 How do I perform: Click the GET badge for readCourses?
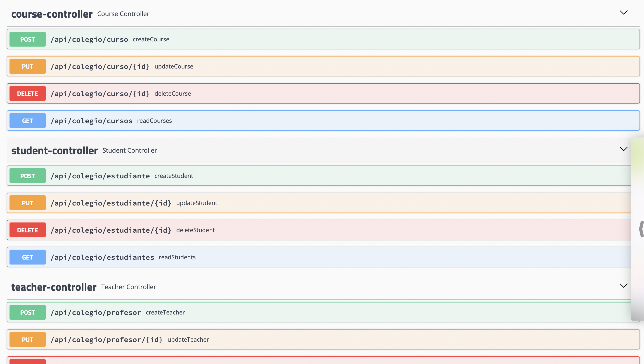coord(27,120)
